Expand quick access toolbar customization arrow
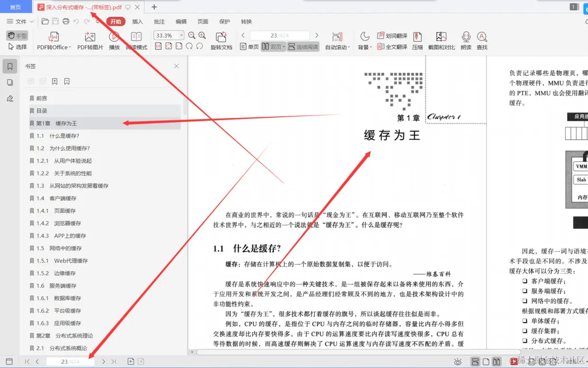Screen dimensions: 588x368 tap(97, 22)
